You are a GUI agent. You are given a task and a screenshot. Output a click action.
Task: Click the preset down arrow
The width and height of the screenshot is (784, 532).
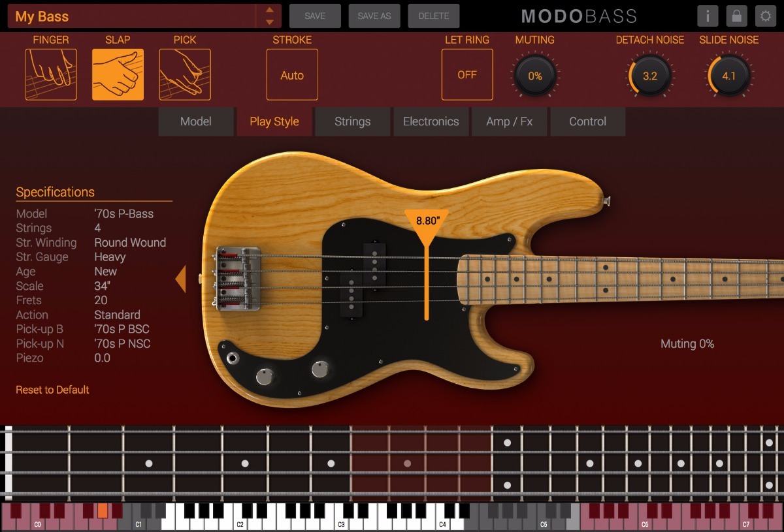tap(270, 22)
